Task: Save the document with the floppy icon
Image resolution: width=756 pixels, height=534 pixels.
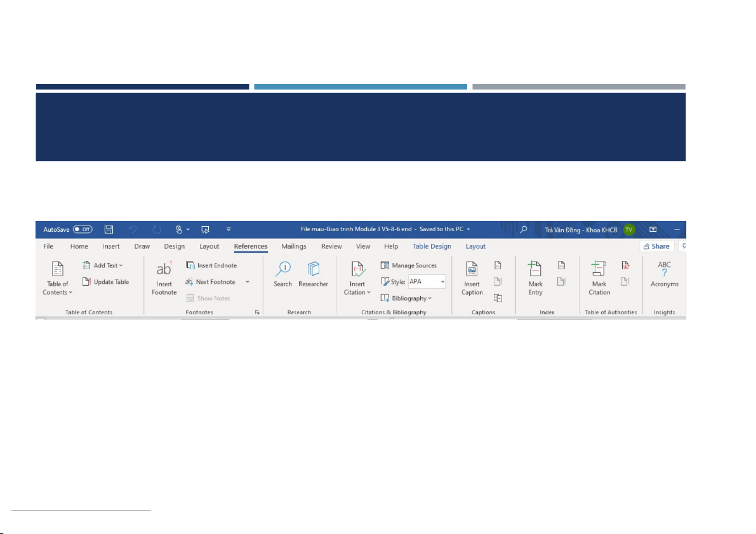Action: 109,230
